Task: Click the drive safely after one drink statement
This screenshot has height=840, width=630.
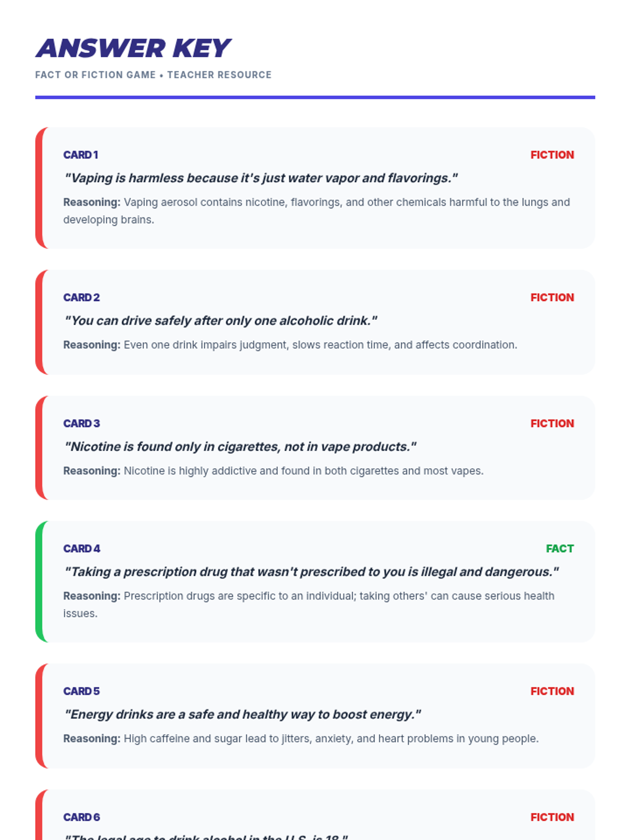Action: coord(220,321)
